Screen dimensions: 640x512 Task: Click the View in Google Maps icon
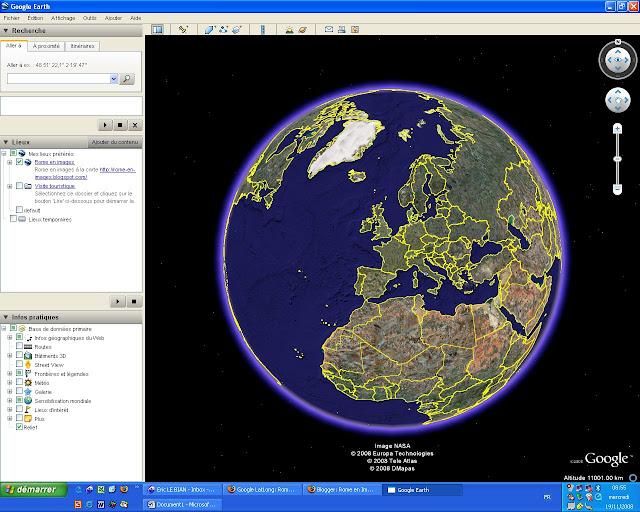[355, 29]
